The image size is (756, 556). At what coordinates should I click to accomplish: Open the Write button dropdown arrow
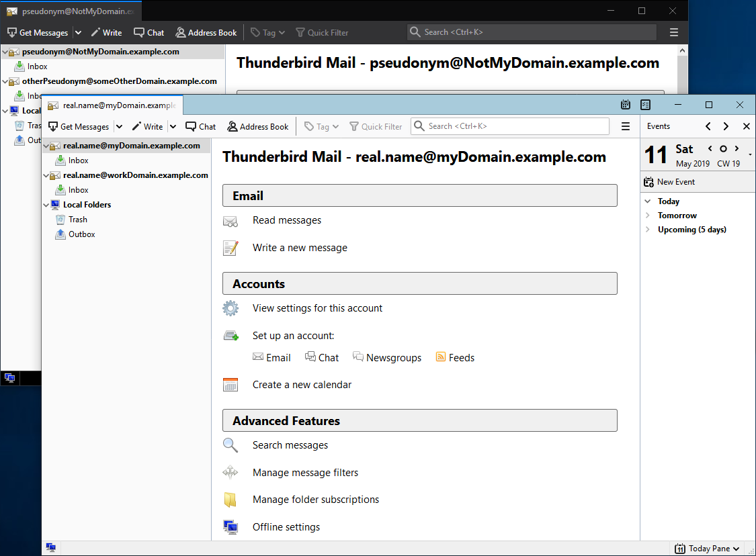(x=173, y=126)
